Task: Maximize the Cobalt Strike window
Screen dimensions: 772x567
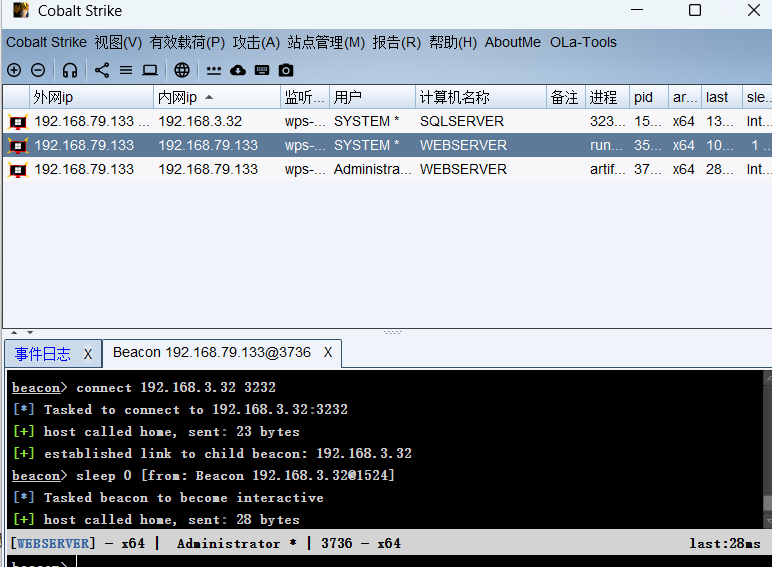Action: [x=695, y=10]
